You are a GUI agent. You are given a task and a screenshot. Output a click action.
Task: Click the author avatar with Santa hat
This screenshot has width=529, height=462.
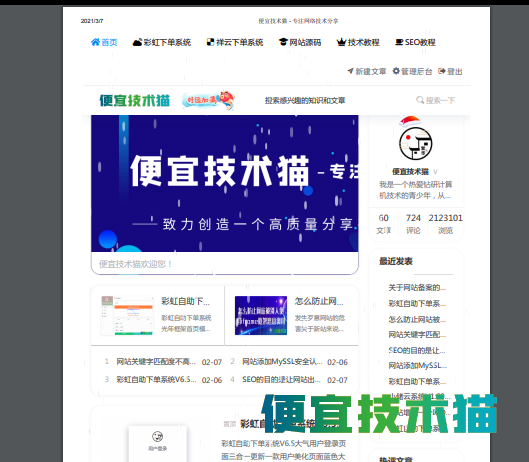pos(415,139)
